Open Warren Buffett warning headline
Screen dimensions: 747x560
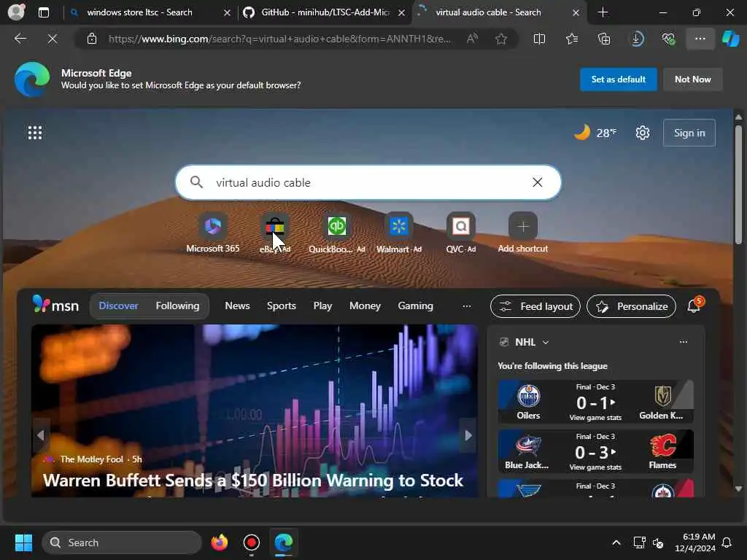pyautogui.click(x=253, y=481)
